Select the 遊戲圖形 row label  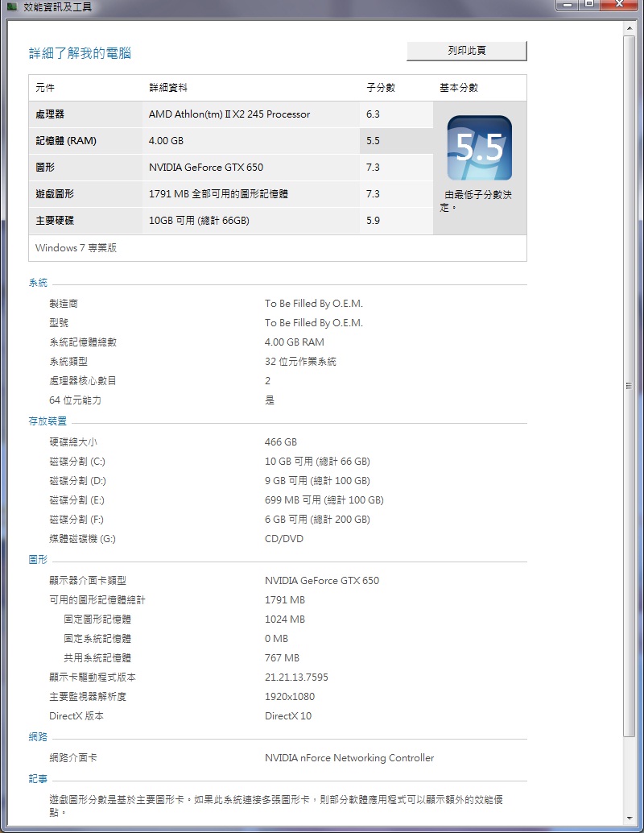(x=55, y=194)
